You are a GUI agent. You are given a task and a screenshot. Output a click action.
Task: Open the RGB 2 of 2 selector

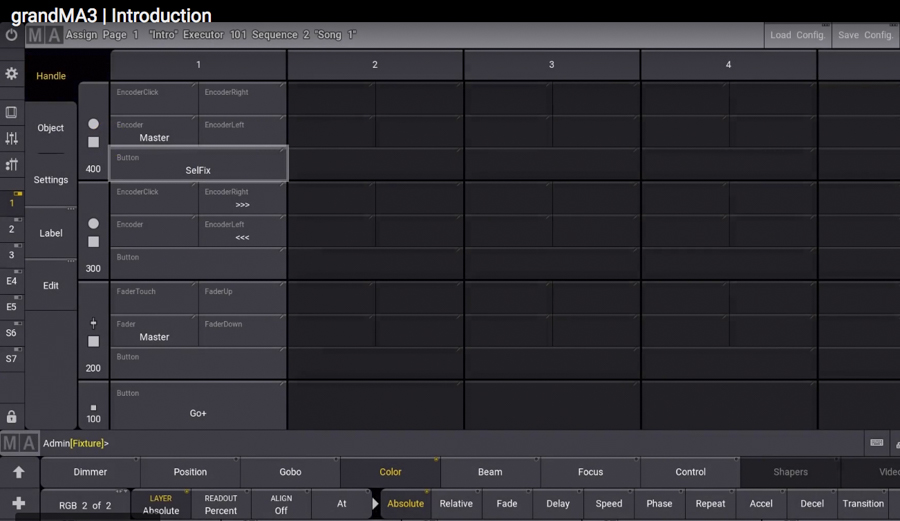click(x=85, y=504)
